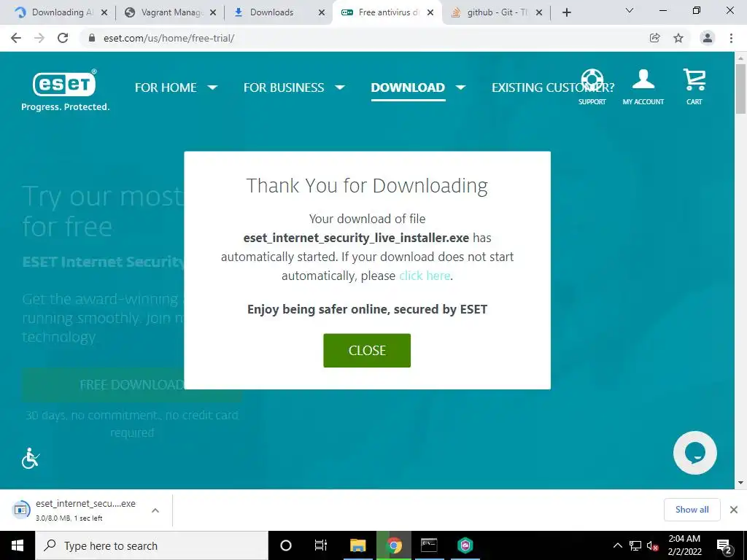Bookmark this page with the star
This screenshot has height=560, width=747.
coord(678,38)
